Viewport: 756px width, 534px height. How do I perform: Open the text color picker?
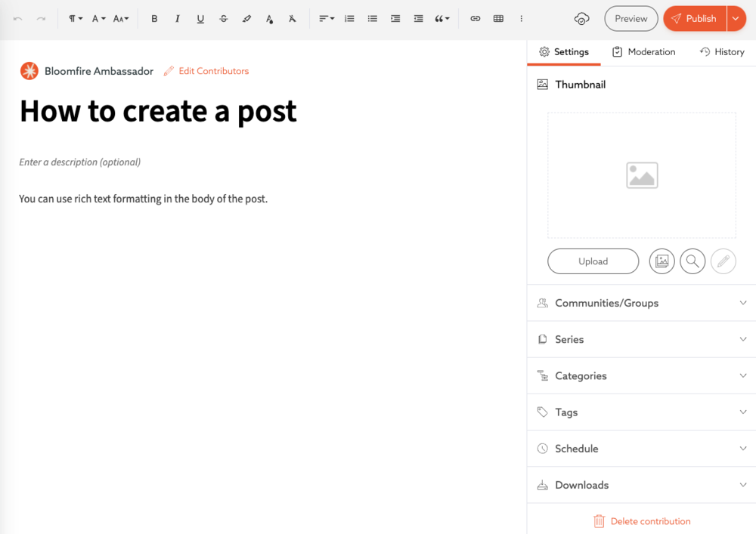270,19
